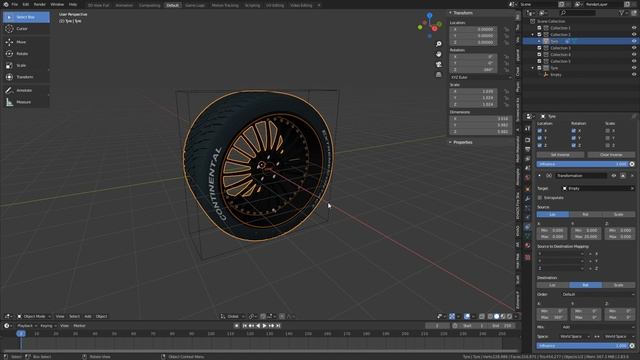Switch to rendered viewport shading
The height and width of the screenshot is (360, 640).
(509, 316)
